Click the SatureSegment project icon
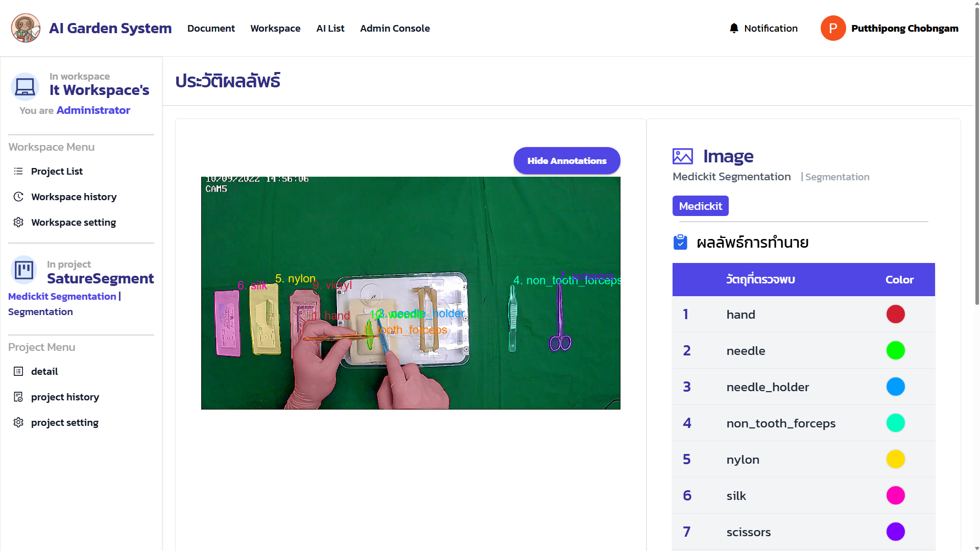The image size is (980, 551). pos(24,270)
